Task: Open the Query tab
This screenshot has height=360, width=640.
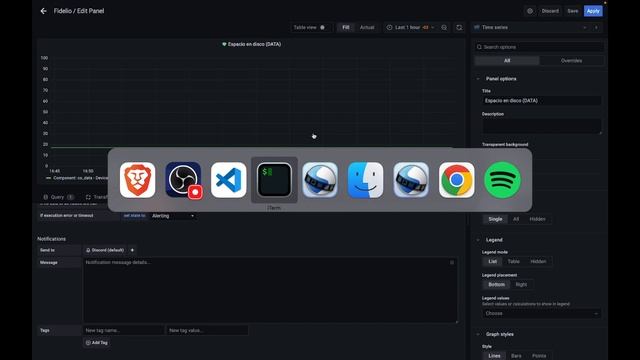Action: pyautogui.click(x=58, y=197)
